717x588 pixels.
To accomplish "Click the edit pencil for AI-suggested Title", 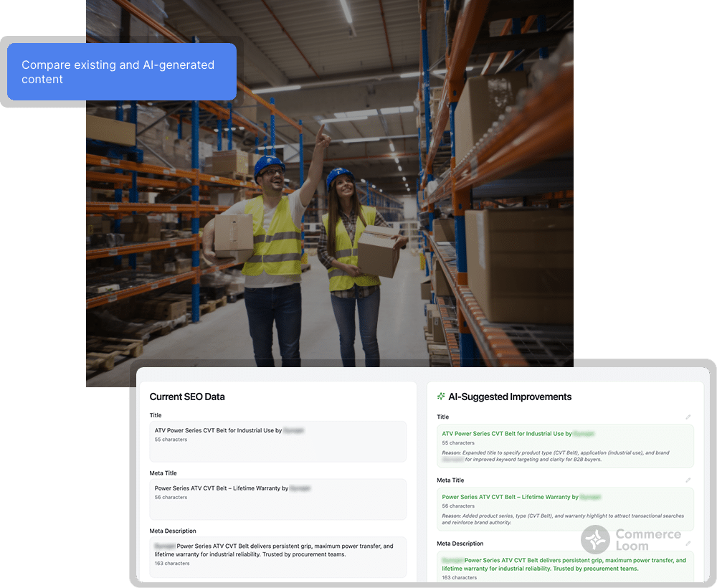I will click(688, 417).
